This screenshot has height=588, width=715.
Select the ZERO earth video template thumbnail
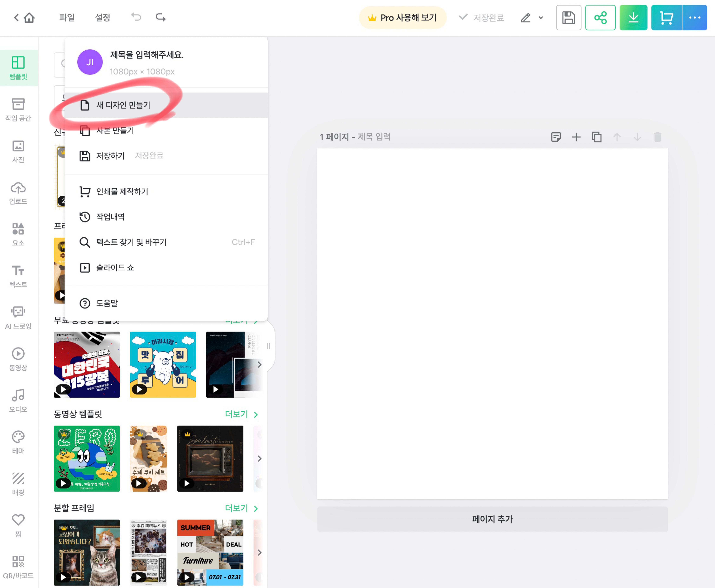coord(87,458)
